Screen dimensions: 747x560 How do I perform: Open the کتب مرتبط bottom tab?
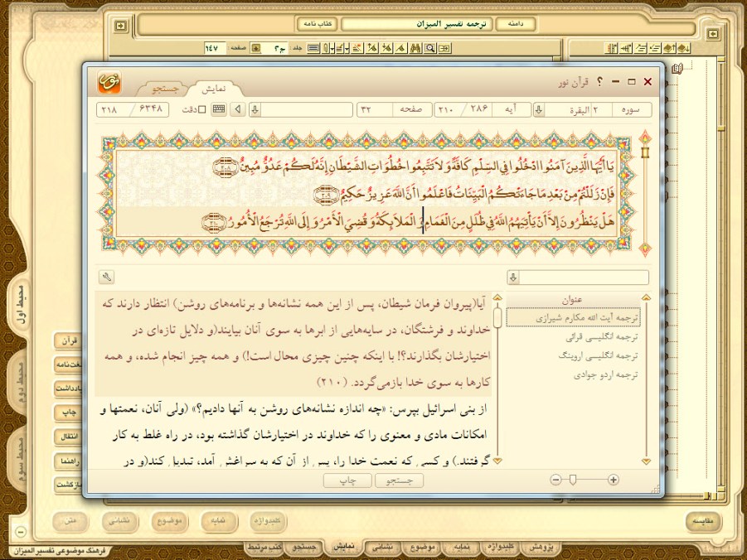[x=264, y=547]
